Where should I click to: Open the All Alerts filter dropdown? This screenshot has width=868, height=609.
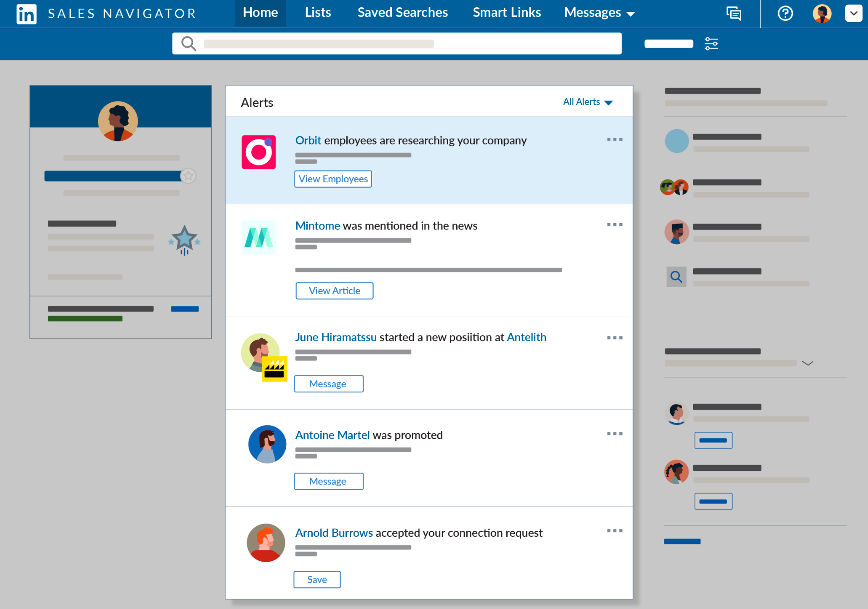[x=588, y=102]
